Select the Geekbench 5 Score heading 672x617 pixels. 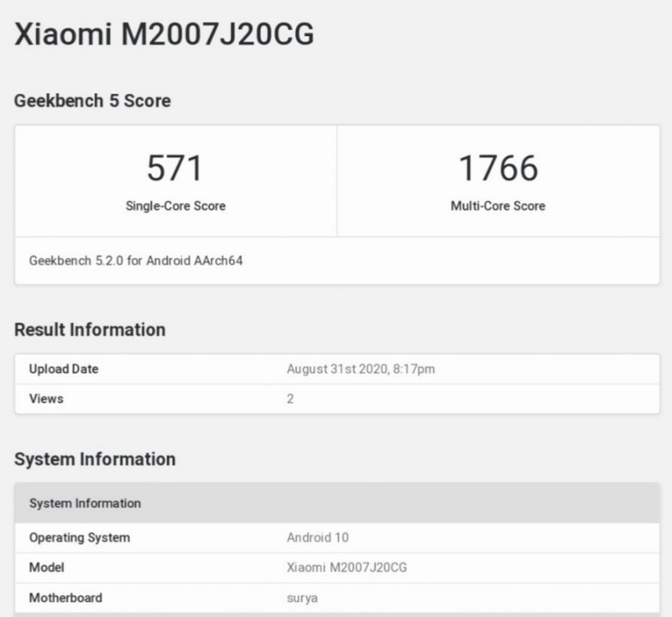click(81, 101)
